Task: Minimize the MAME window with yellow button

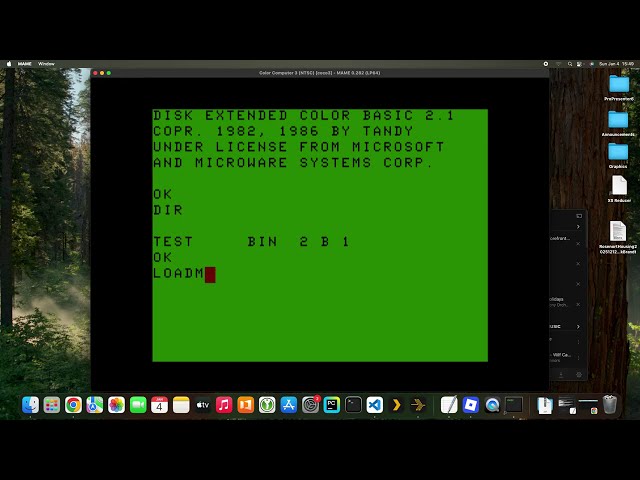Action: (102, 73)
